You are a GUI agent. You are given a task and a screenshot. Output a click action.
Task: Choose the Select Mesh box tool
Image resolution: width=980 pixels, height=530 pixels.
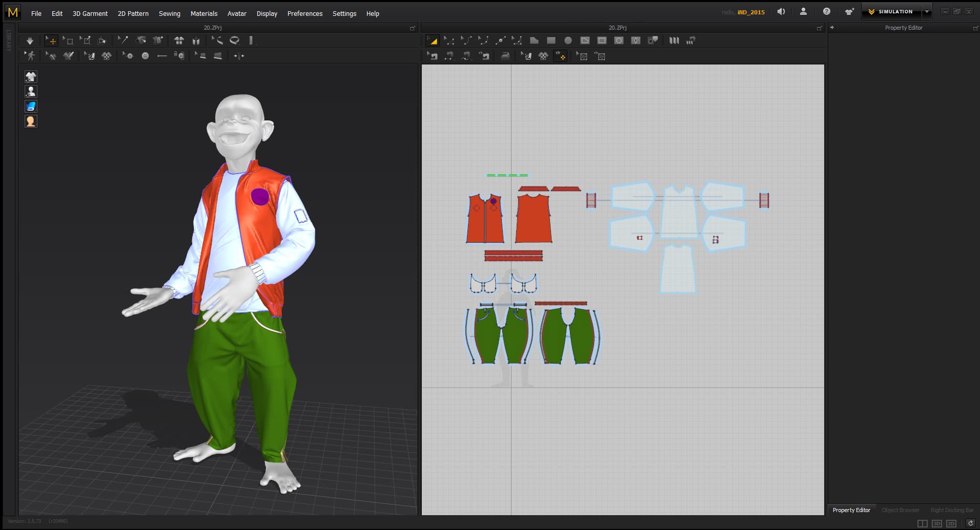pos(68,40)
